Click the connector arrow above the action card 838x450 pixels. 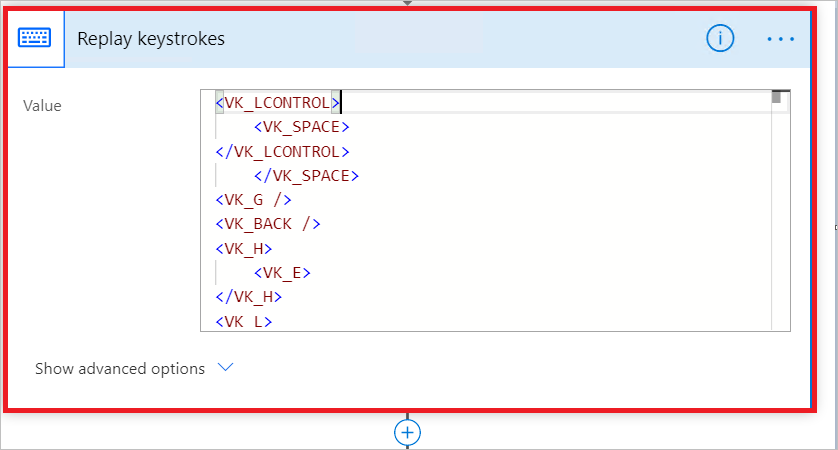[x=407, y=3]
